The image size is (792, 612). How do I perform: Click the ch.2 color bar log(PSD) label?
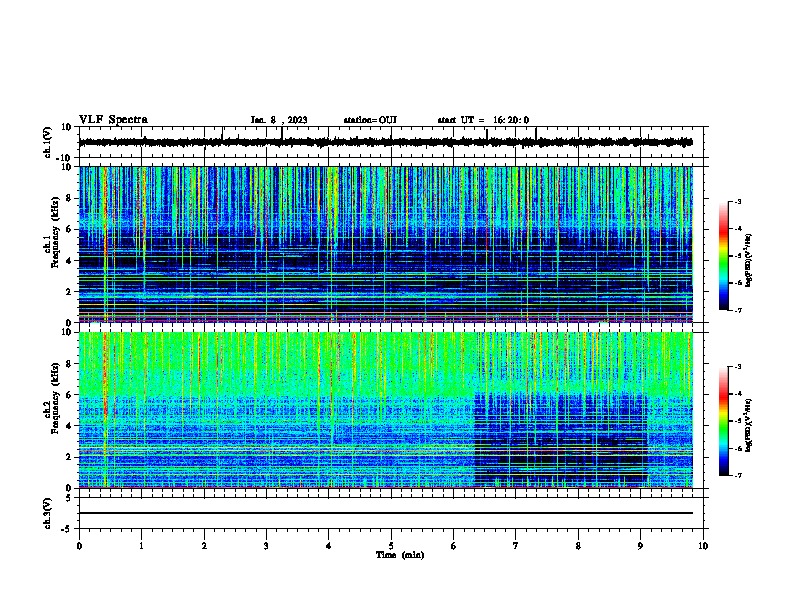[749, 425]
